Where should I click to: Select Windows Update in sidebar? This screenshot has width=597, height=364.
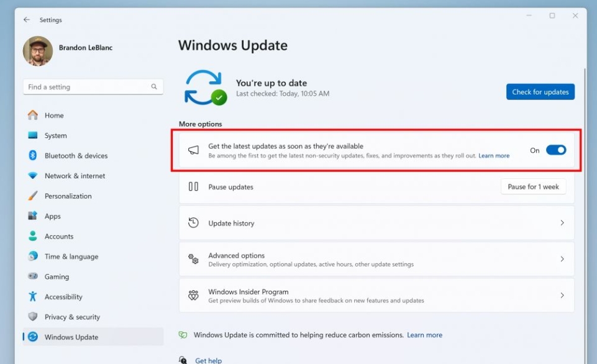coord(93,337)
